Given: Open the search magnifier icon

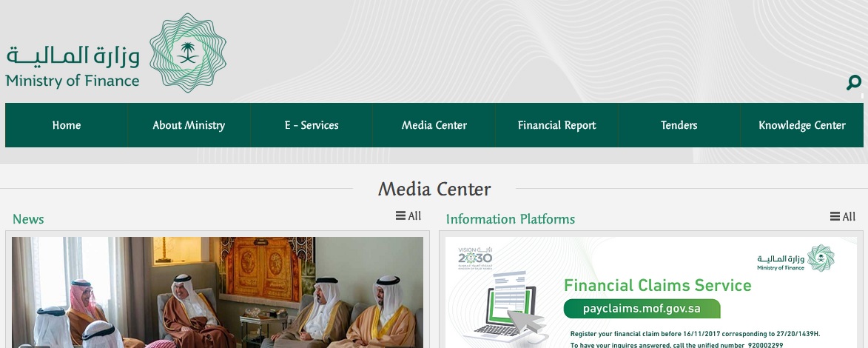Looking at the screenshot, I should coord(854,83).
